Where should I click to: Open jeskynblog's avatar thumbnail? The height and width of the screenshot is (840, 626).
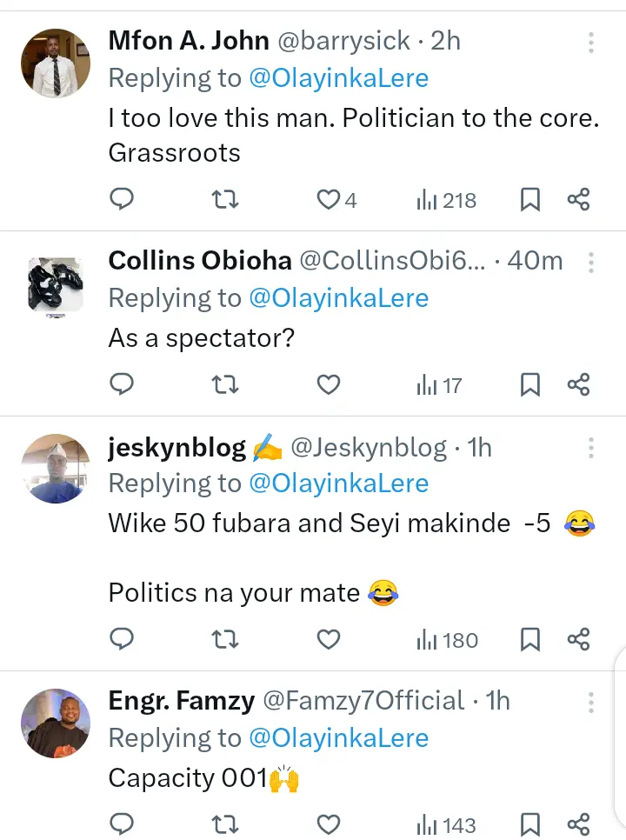[x=55, y=469]
